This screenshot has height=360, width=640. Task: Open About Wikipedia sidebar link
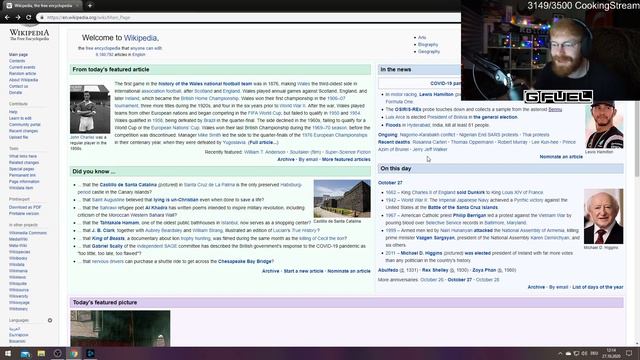[x=24, y=80]
